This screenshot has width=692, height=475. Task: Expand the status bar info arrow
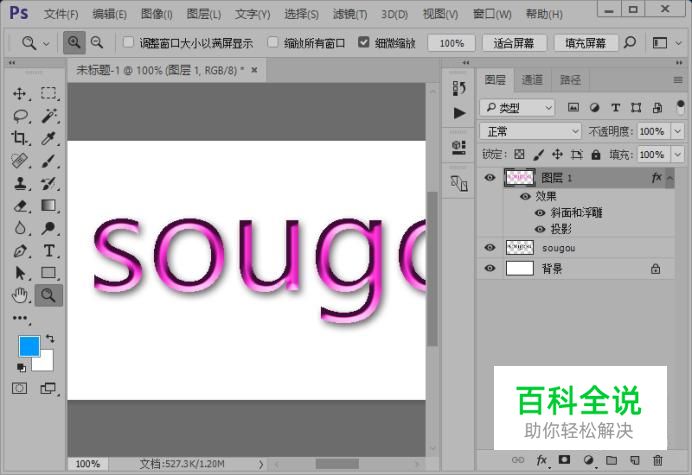[x=261, y=464]
